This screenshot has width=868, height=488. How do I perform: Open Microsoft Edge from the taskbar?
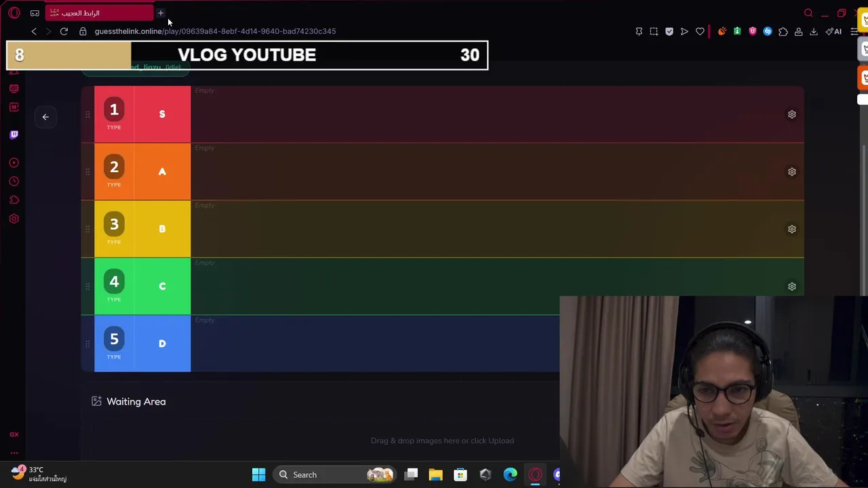(510, 474)
